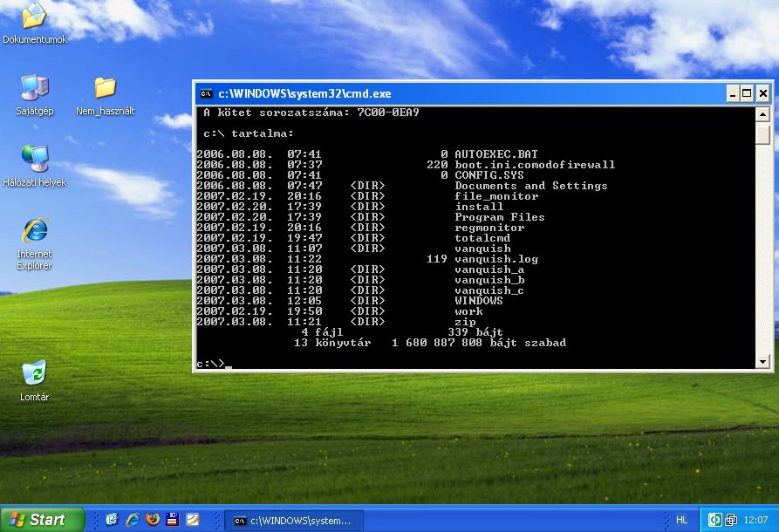
Task: Click the vanquish_a directory entry
Action: 489,269
